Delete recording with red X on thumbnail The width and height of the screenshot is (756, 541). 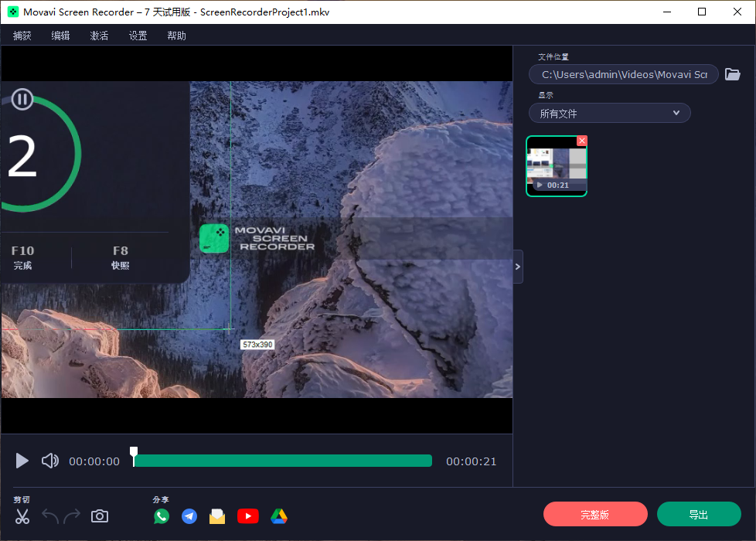582,141
